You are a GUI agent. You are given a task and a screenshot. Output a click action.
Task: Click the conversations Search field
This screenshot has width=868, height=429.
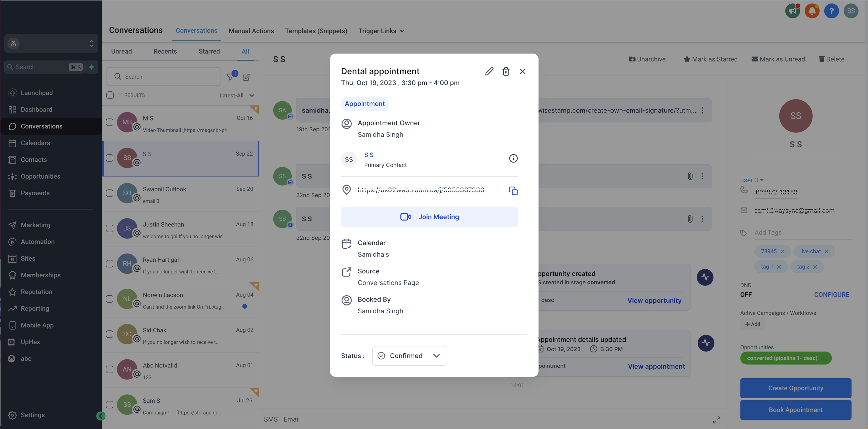pyautogui.click(x=163, y=77)
